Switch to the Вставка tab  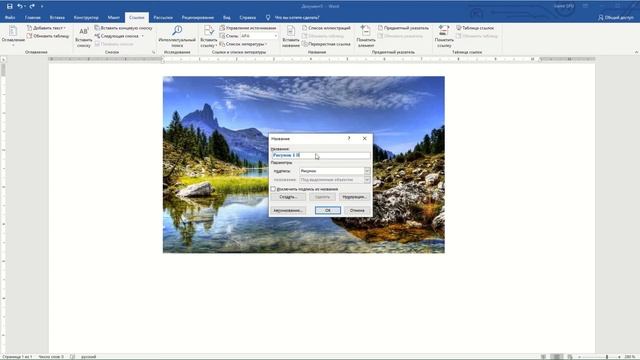point(57,18)
